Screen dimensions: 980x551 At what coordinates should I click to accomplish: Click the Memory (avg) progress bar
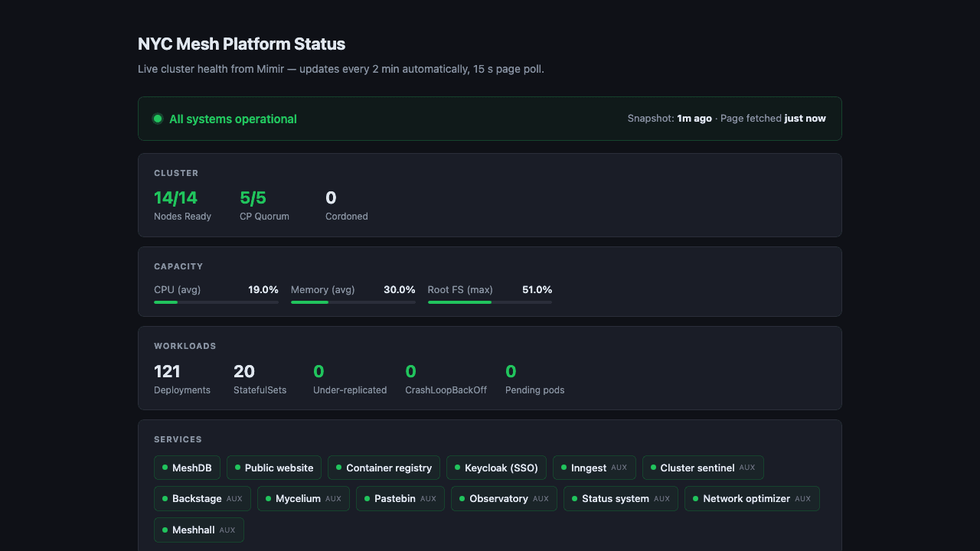353,302
